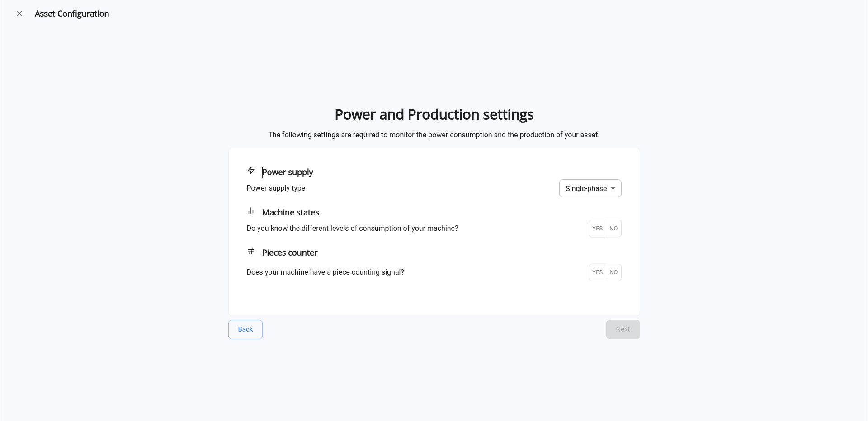Click the Machine states section heading
The width and height of the screenshot is (868, 421).
(291, 212)
